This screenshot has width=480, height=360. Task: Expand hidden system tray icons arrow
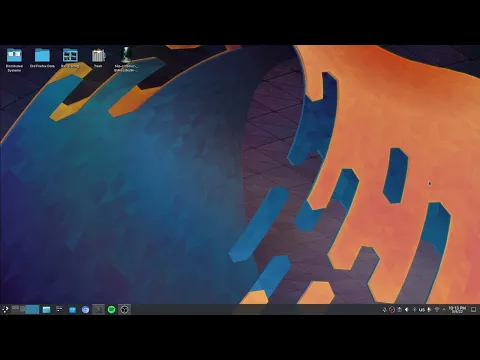[x=444, y=310]
